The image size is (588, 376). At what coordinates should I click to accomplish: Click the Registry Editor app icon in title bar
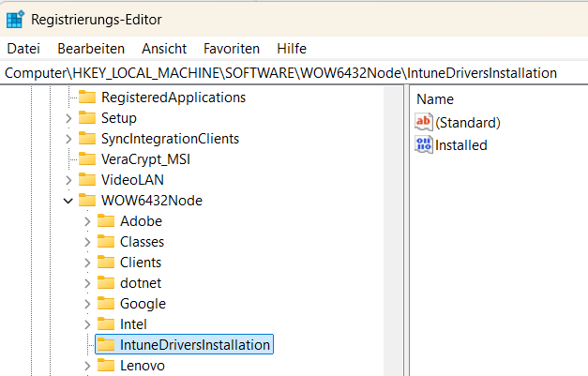coord(16,19)
